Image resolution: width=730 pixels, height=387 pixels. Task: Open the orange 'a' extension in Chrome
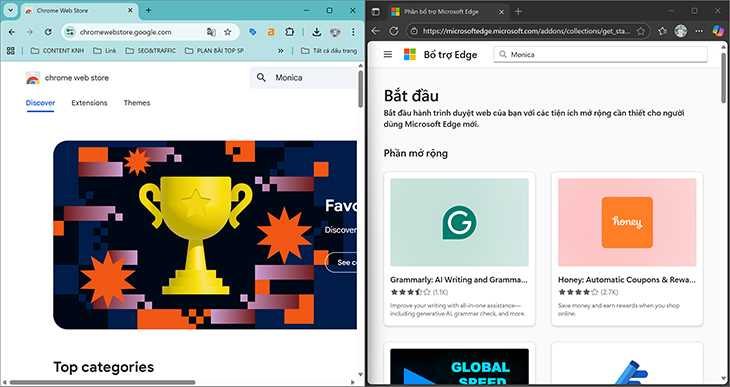pos(271,32)
